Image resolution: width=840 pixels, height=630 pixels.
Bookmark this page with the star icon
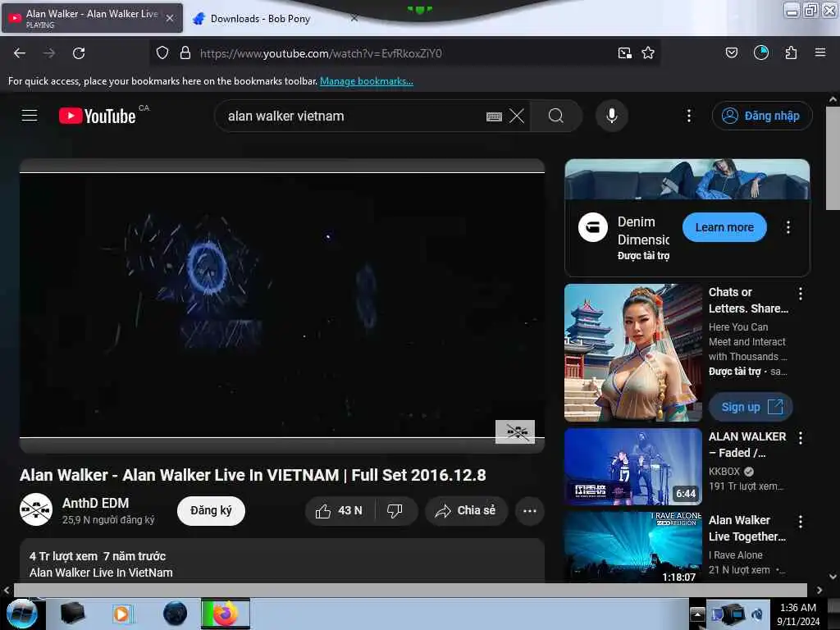coord(648,53)
